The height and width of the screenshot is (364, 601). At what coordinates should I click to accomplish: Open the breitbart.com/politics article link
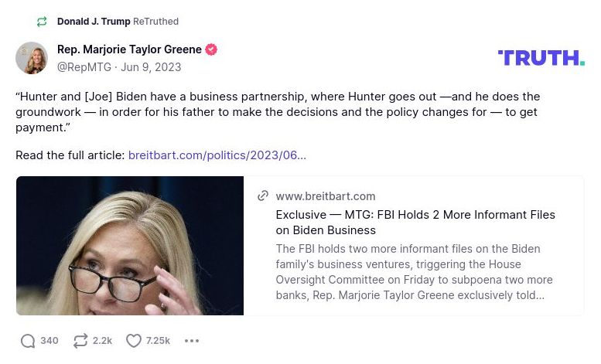point(217,155)
